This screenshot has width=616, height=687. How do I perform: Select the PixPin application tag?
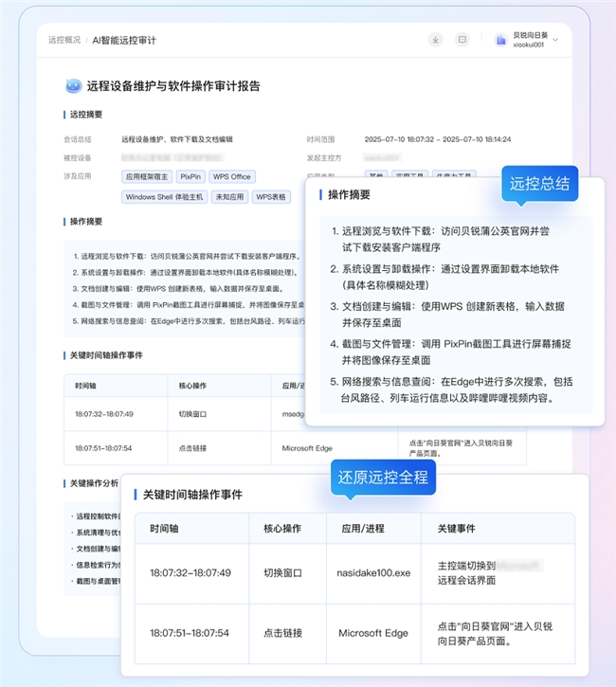pos(190,176)
